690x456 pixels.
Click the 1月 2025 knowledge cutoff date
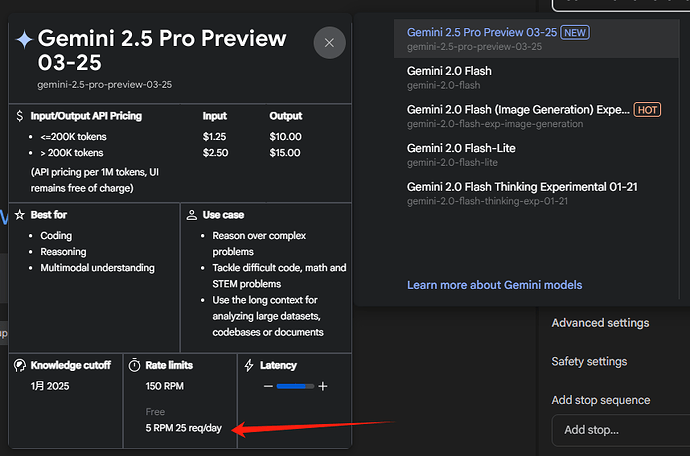pos(50,386)
